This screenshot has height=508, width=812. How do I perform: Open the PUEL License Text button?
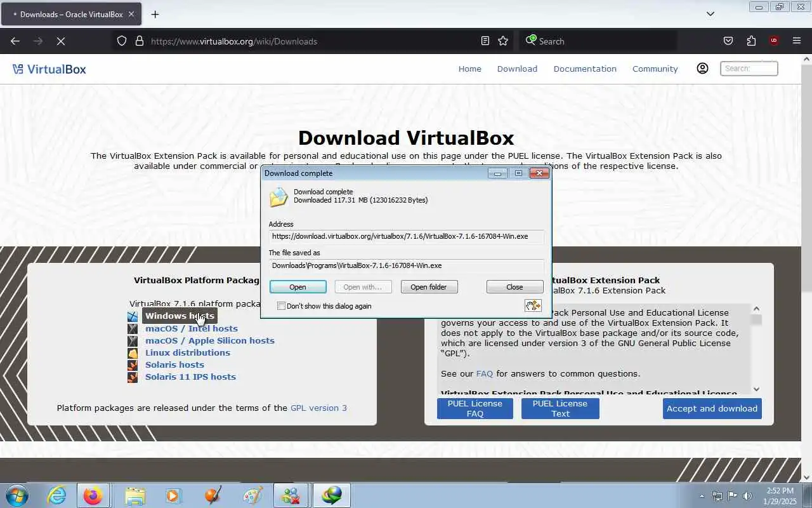pos(560,408)
